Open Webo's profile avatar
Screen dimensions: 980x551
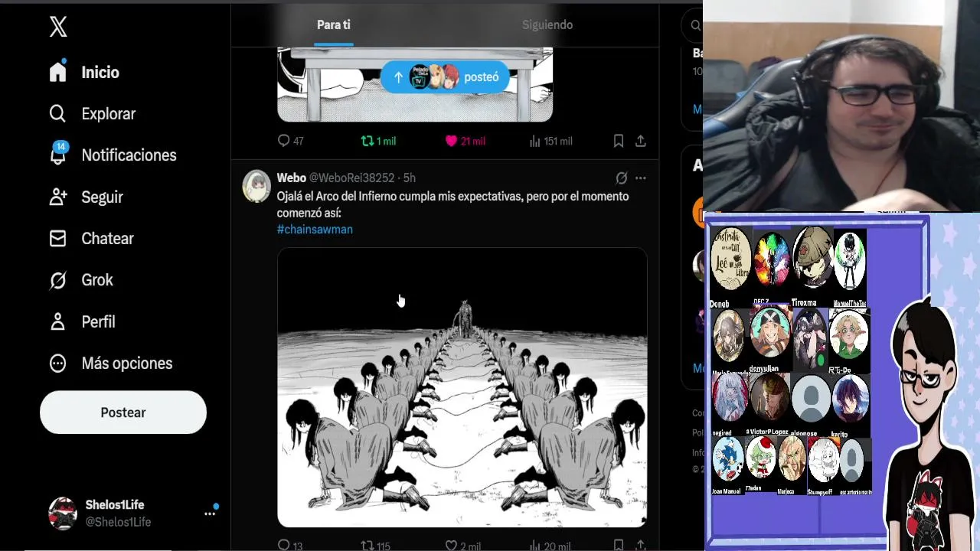coord(256,186)
